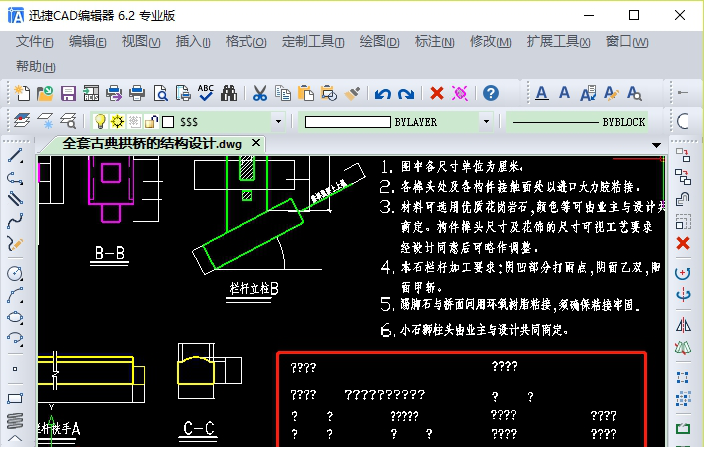Screen dimensions: 704x464
Task: Click the red X Erase tool in right toolbar
Action: pos(683,243)
